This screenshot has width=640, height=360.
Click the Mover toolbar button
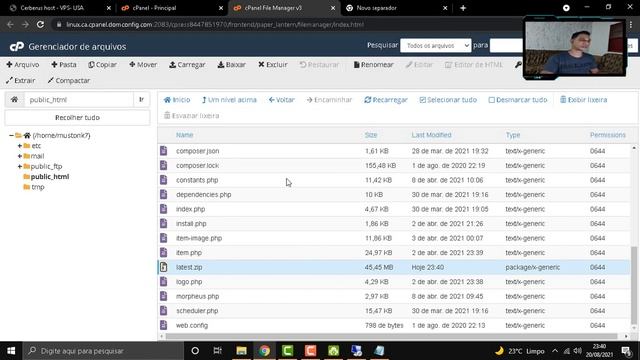click(143, 64)
